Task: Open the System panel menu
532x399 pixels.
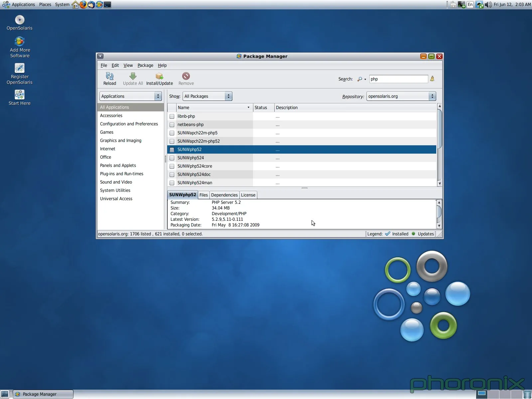Action: point(62,5)
